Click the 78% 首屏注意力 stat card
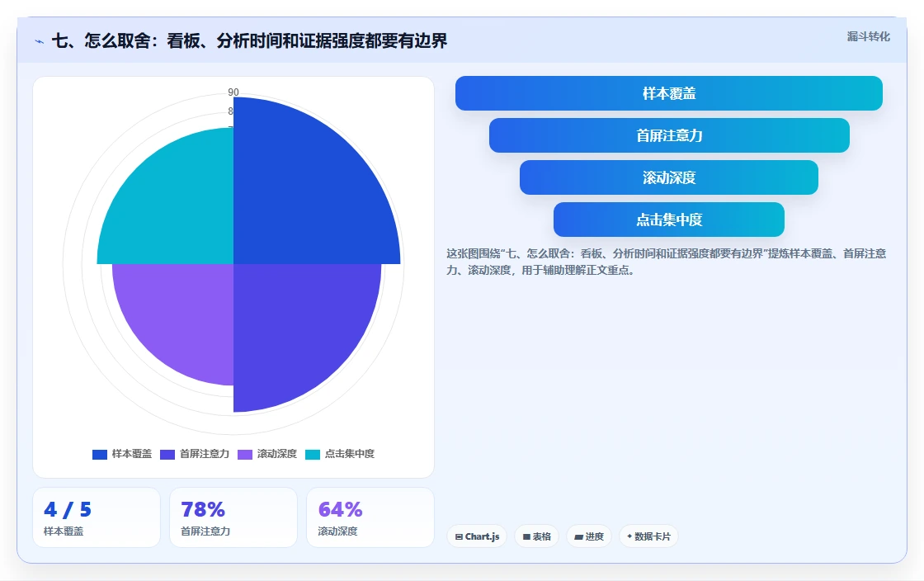924x581 pixels. point(233,517)
